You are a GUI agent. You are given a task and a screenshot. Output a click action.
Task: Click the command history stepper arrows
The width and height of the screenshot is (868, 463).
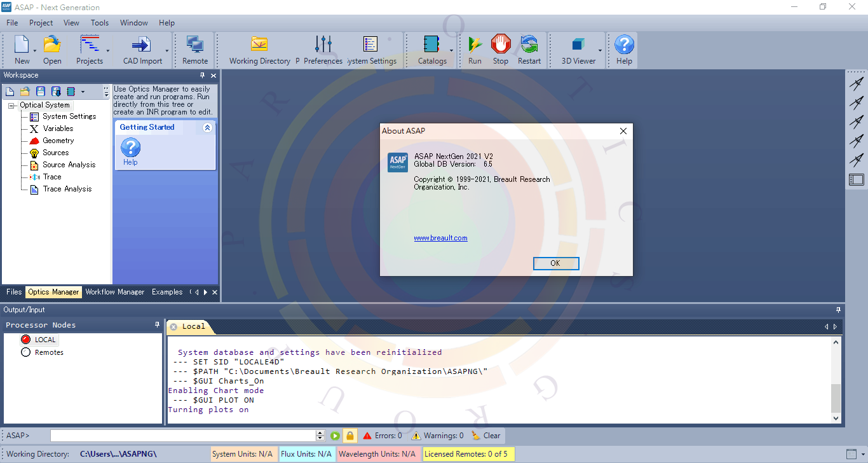[x=320, y=436]
